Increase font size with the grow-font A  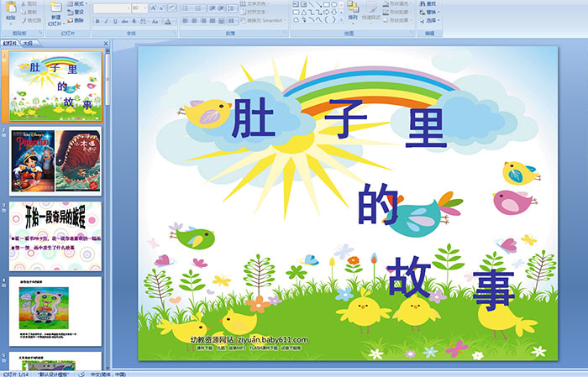point(154,8)
